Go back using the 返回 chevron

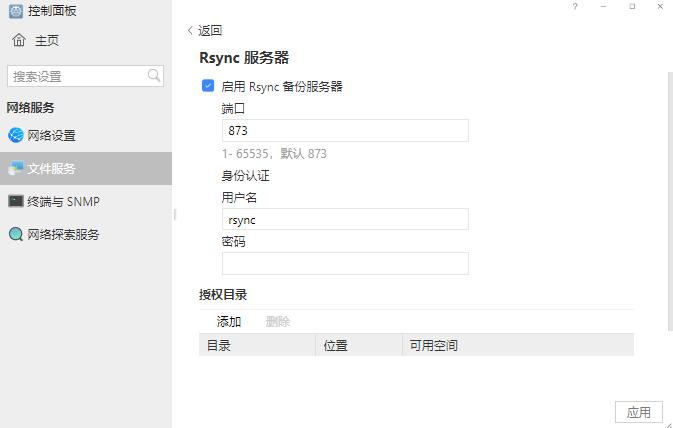pyautogui.click(x=191, y=31)
